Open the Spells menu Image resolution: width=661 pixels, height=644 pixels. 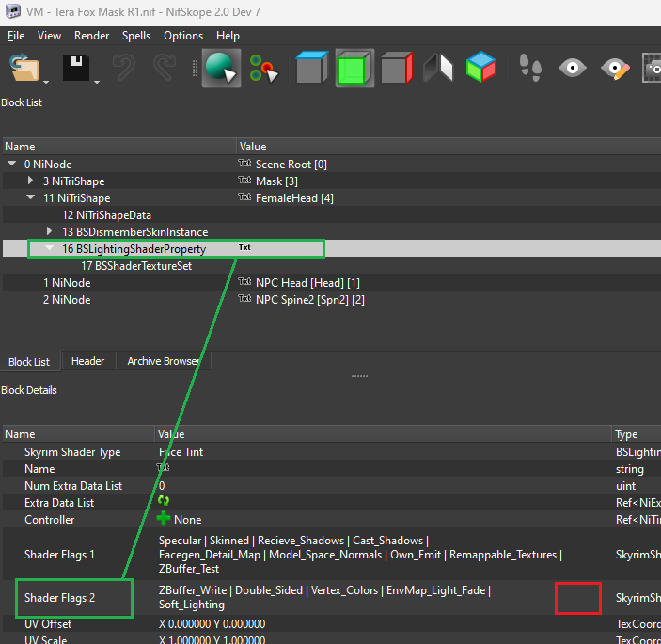point(136,36)
